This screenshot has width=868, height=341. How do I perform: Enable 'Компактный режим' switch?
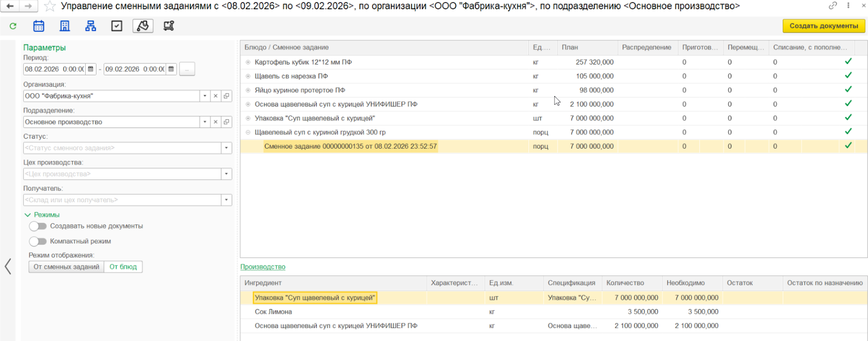(x=38, y=241)
